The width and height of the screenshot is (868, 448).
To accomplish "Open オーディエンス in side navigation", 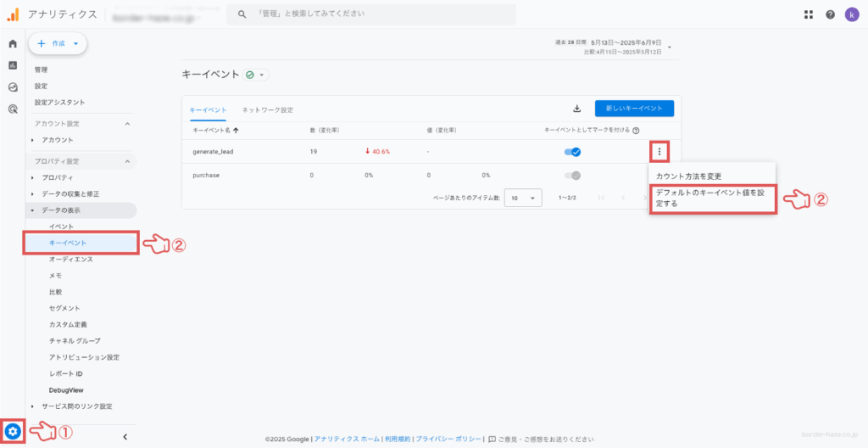I will click(x=71, y=259).
